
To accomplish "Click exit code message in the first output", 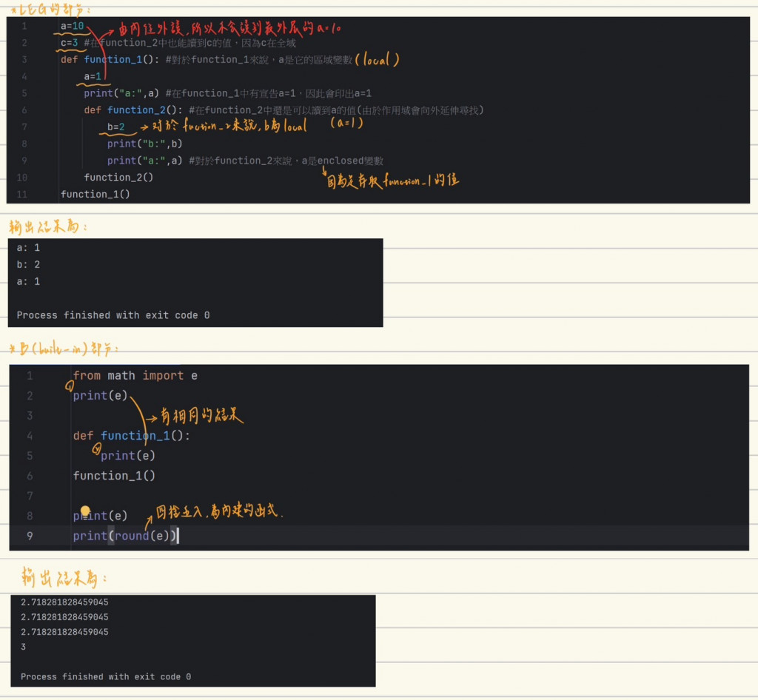I will 113,315.
